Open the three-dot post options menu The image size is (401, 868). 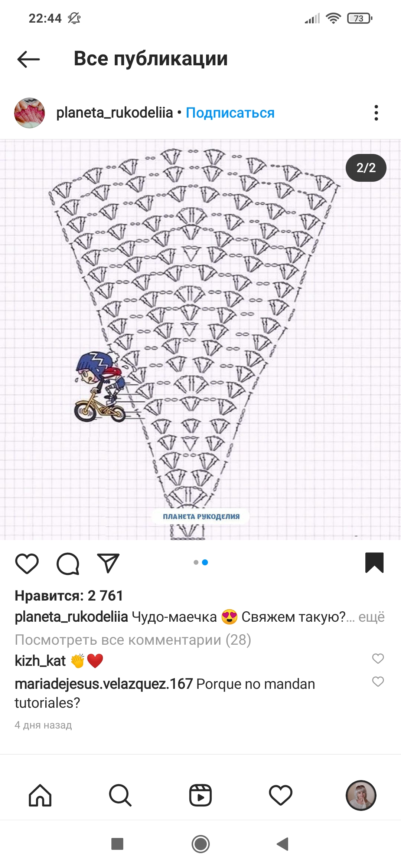[376, 113]
